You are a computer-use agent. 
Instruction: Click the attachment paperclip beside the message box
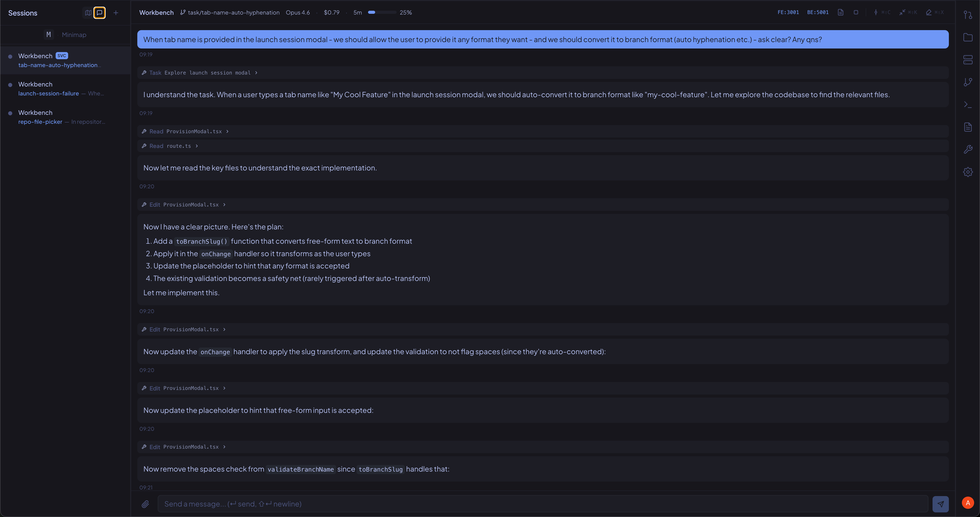tap(146, 504)
